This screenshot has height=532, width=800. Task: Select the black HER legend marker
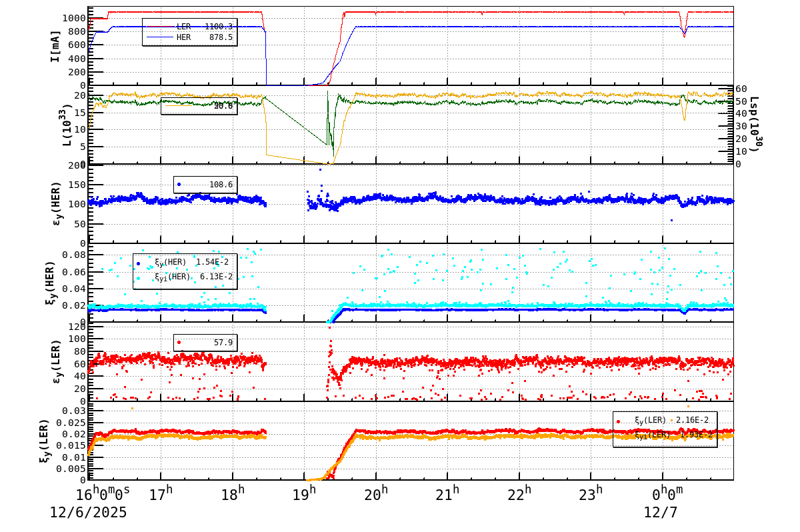pos(160,37)
